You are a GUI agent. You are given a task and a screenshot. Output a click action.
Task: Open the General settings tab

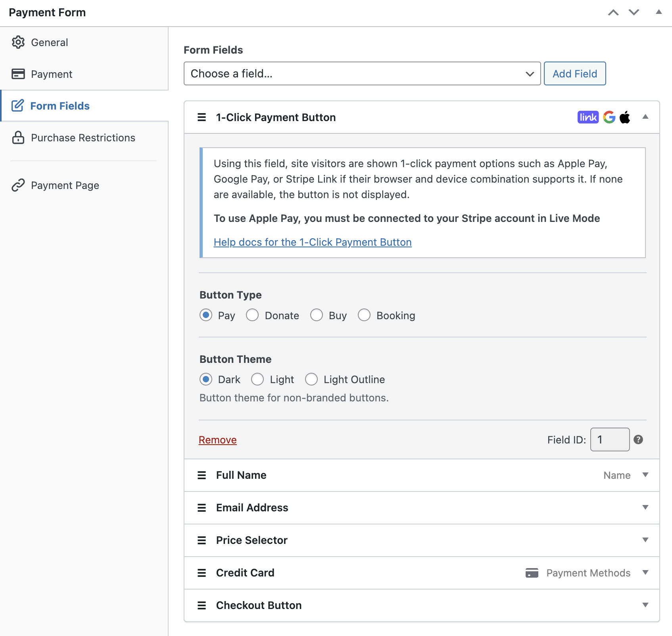(x=84, y=42)
